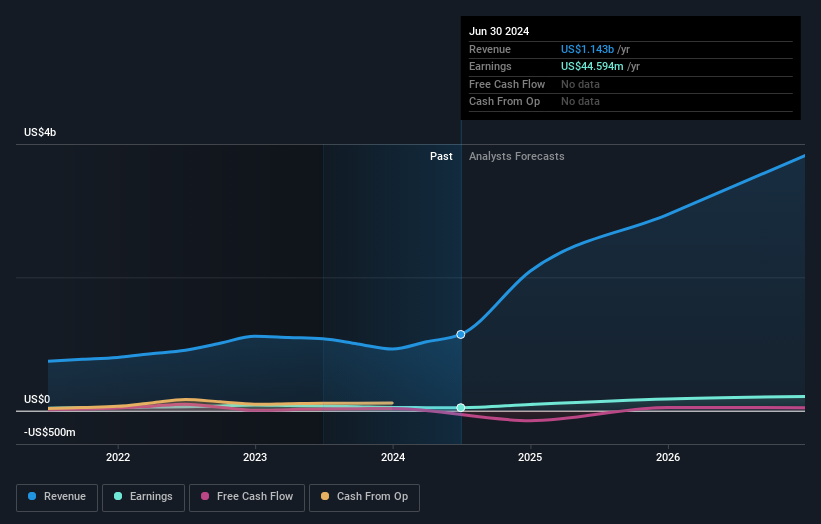Click the Jun 30 2024 tooltip date
The height and width of the screenshot is (524, 821).
click(499, 31)
